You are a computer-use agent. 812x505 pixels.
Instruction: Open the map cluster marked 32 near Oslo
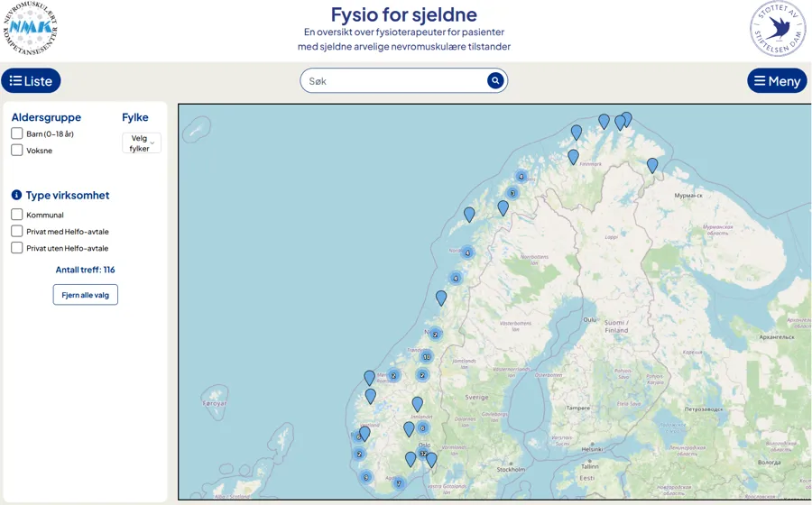422,454
